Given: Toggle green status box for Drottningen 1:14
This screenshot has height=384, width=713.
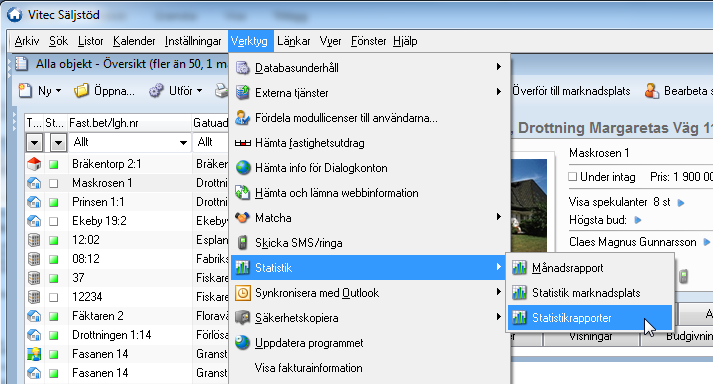Looking at the screenshot, I should point(54,335).
